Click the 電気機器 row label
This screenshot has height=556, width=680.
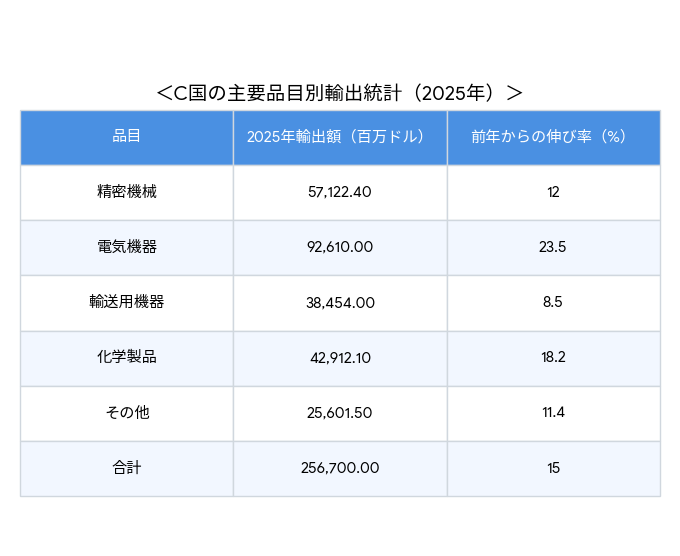126,247
